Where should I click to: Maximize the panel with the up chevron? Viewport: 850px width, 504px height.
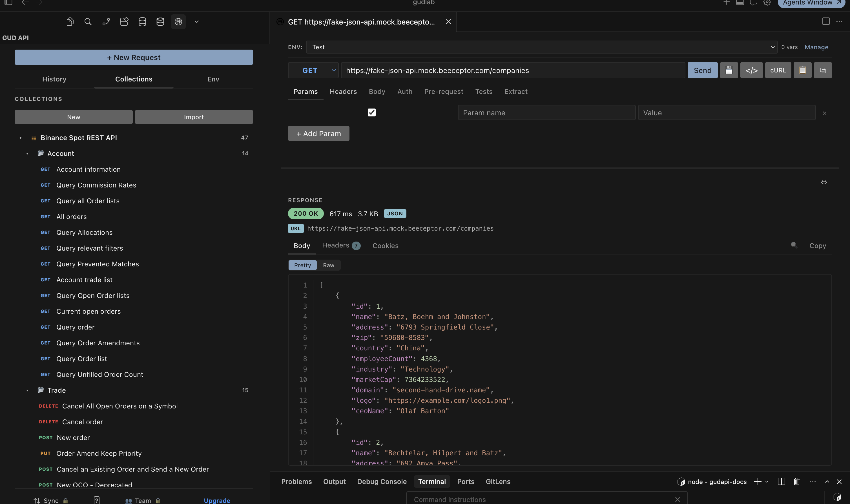tap(827, 481)
